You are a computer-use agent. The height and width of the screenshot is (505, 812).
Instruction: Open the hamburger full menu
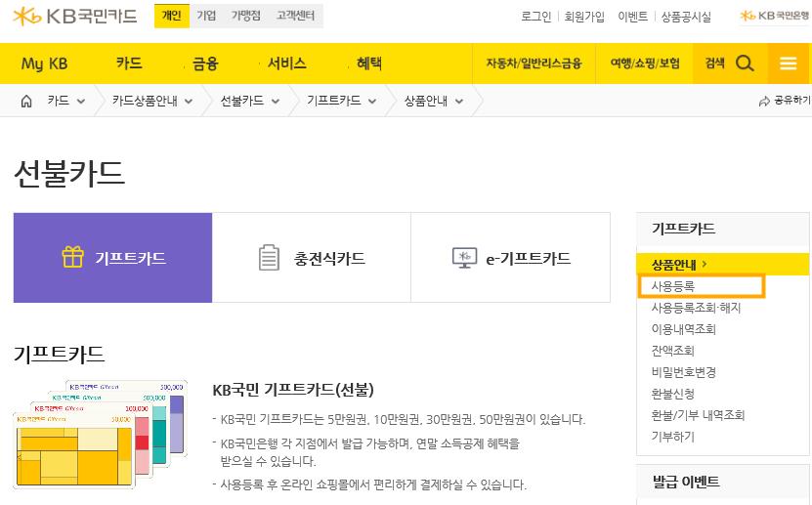coord(789,63)
